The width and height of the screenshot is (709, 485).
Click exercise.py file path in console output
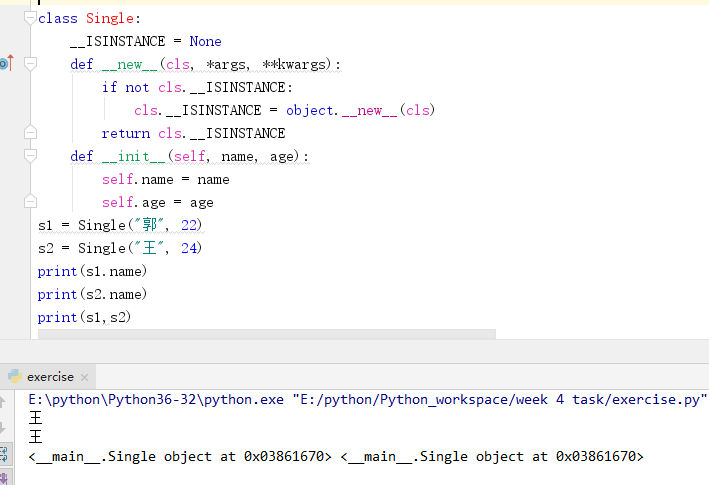point(500,400)
